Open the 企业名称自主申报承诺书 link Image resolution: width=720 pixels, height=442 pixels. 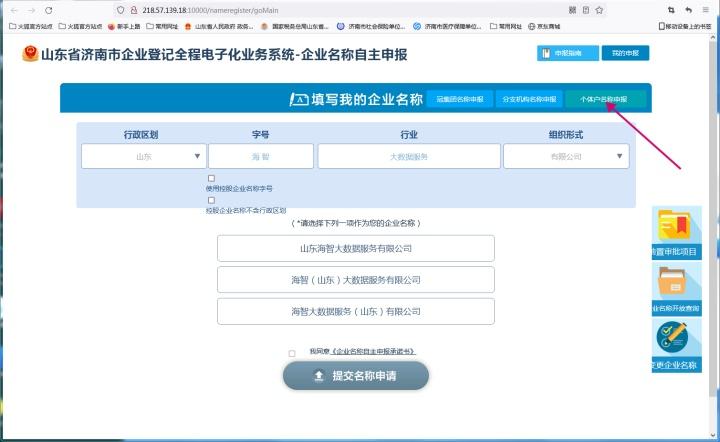[x=373, y=351]
